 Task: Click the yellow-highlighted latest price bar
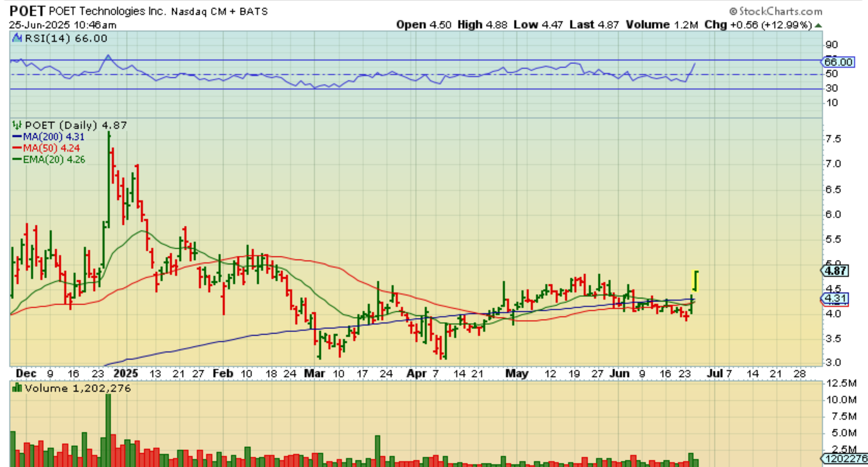coord(695,281)
